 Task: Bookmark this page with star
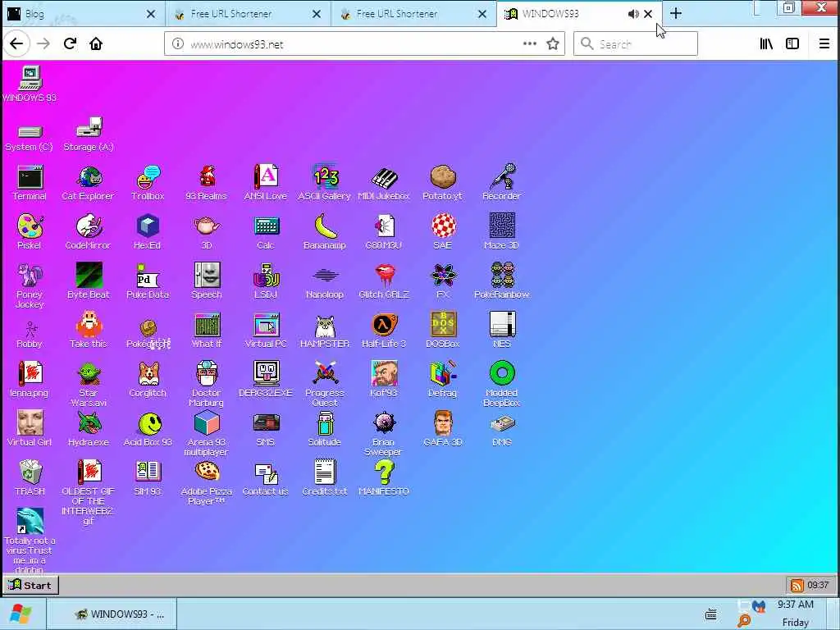tap(553, 44)
